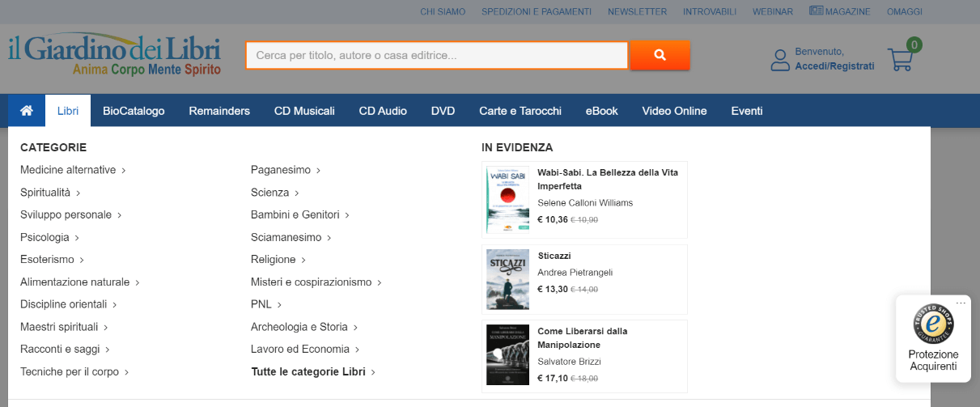Screen dimensions: 980x407
Task: Click author Salvatore Brizzi
Action: pos(570,362)
